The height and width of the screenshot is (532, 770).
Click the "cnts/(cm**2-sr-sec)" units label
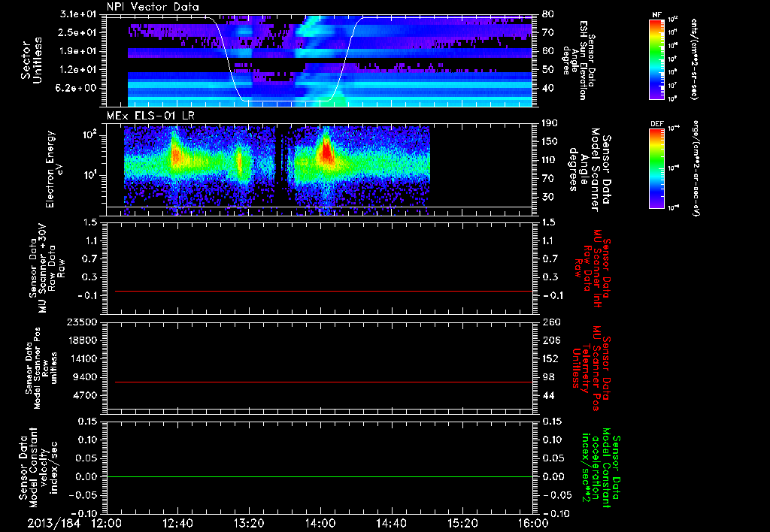(x=694, y=59)
